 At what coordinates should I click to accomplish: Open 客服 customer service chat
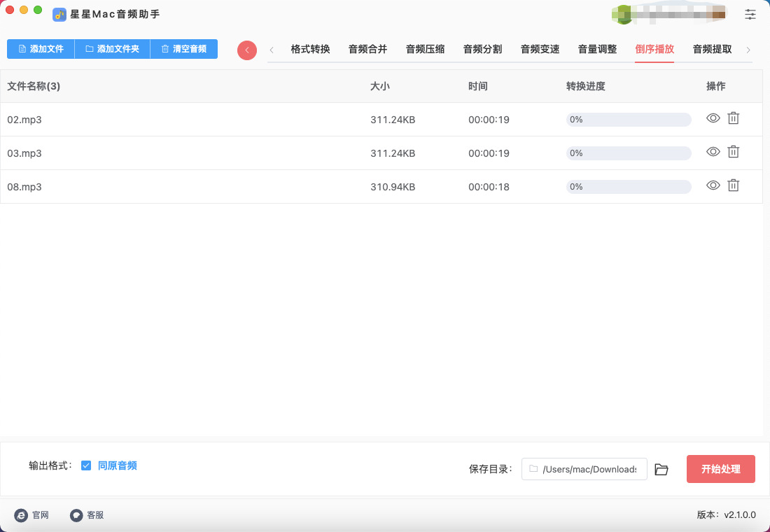coord(76,515)
